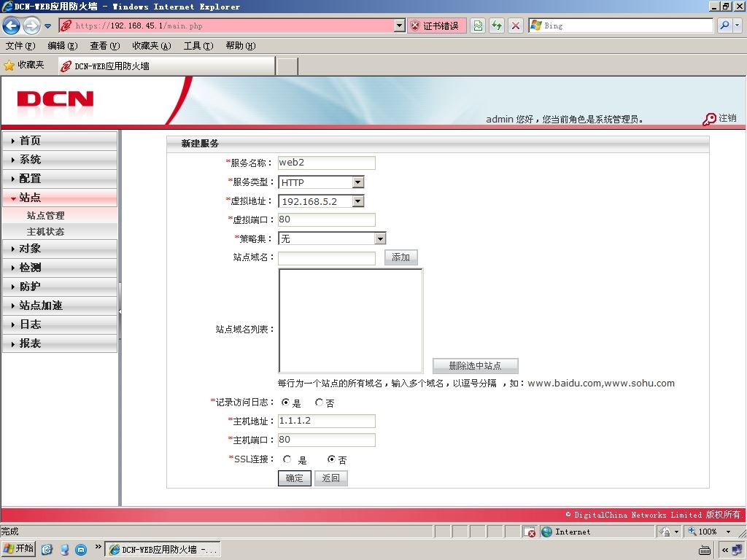Select the DCN-WEB应用防火墙 browser tab
This screenshot has height=560, width=747.
167,66
